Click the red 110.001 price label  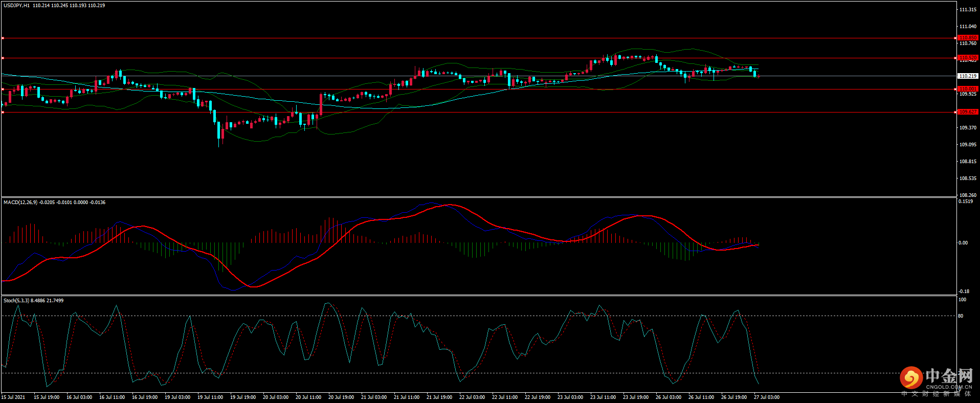pyautogui.click(x=967, y=89)
